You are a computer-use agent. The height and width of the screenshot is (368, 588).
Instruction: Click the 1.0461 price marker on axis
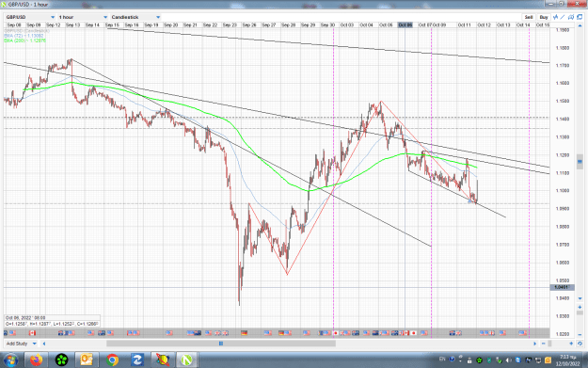(x=562, y=287)
